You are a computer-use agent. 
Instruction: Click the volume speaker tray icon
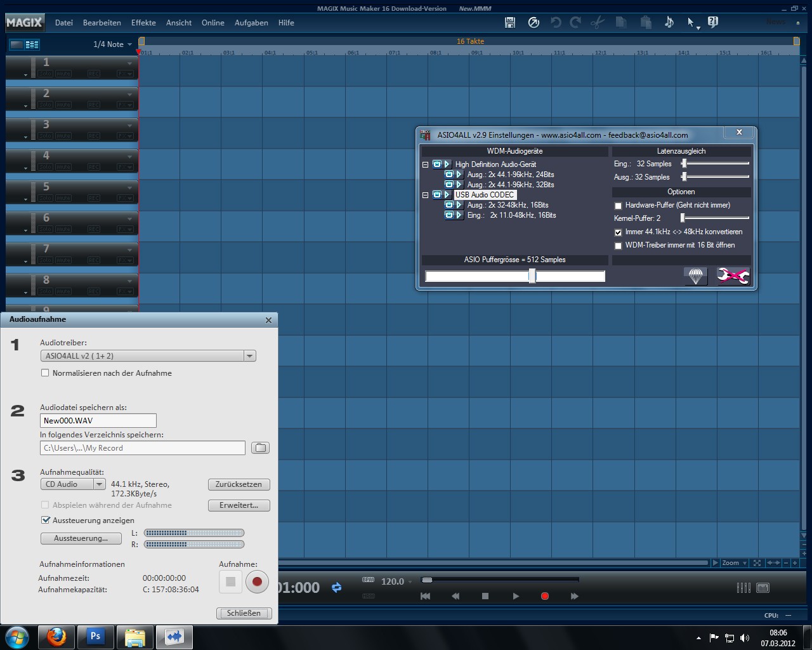tap(745, 638)
